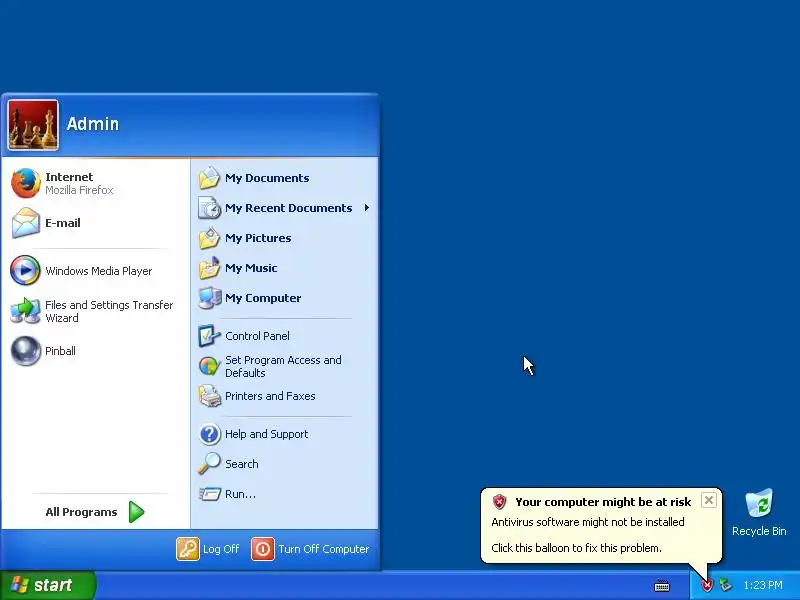The image size is (800, 600).
Task: Click the 'Pinball' label text
Action: click(60, 351)
